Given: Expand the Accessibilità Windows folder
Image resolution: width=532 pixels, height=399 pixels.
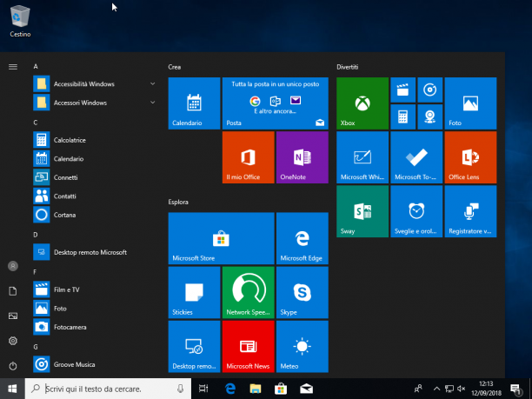Looking at the screenshot, I should tap(95, 83).
